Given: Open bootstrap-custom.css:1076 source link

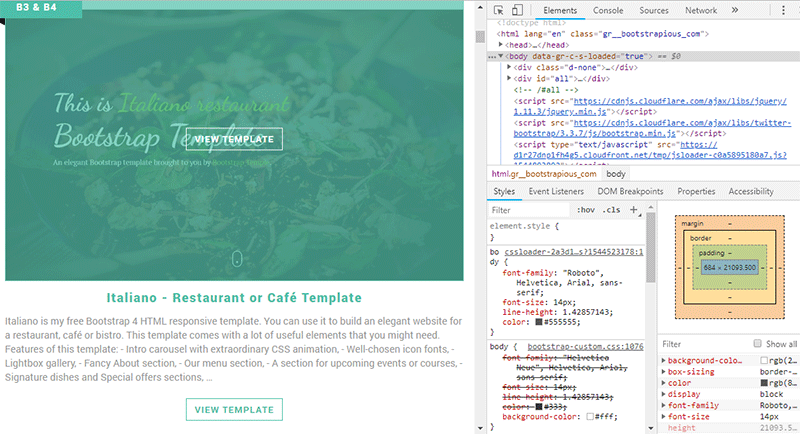Looking at the screenshot, I should pyautogui.click(x=585, y=346).
